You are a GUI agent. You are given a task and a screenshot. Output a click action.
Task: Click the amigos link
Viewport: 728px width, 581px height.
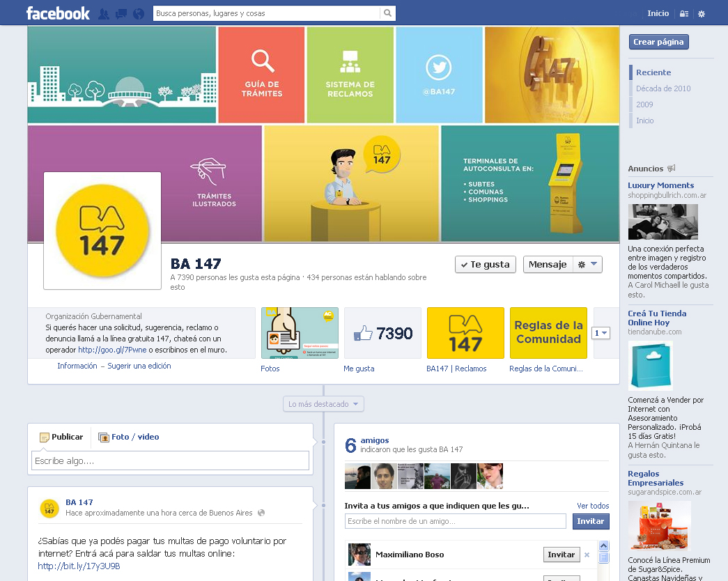click(x=375, y=440)
